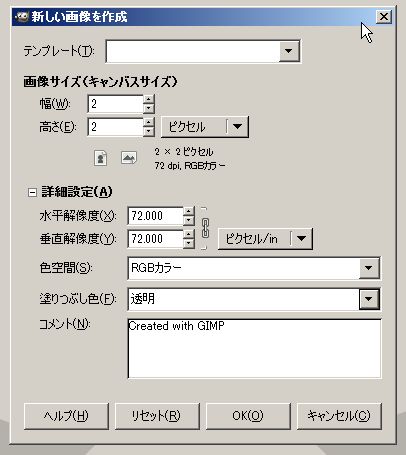Screen dimensions: 406x455
Task: Close the 新しい画像を作成 dialog
Action: (384, 17)
